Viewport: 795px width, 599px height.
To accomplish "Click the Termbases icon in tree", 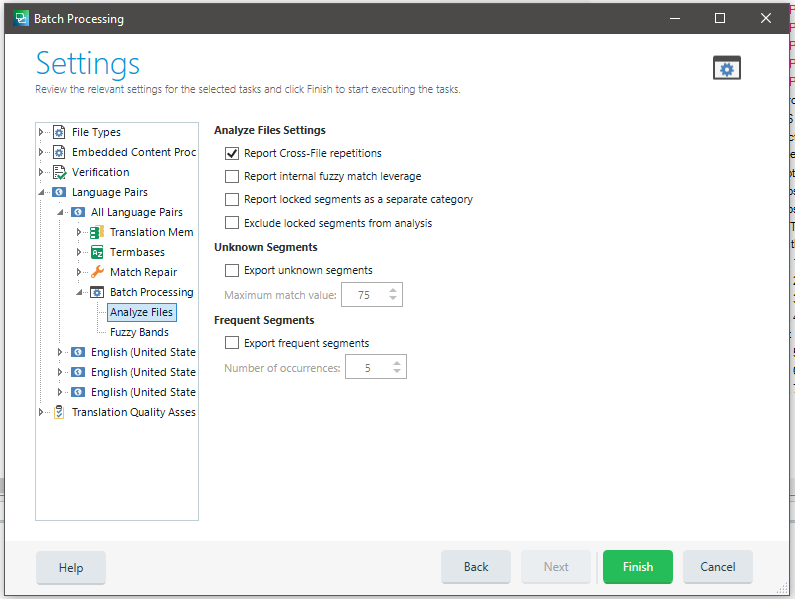I will point(97,252).
